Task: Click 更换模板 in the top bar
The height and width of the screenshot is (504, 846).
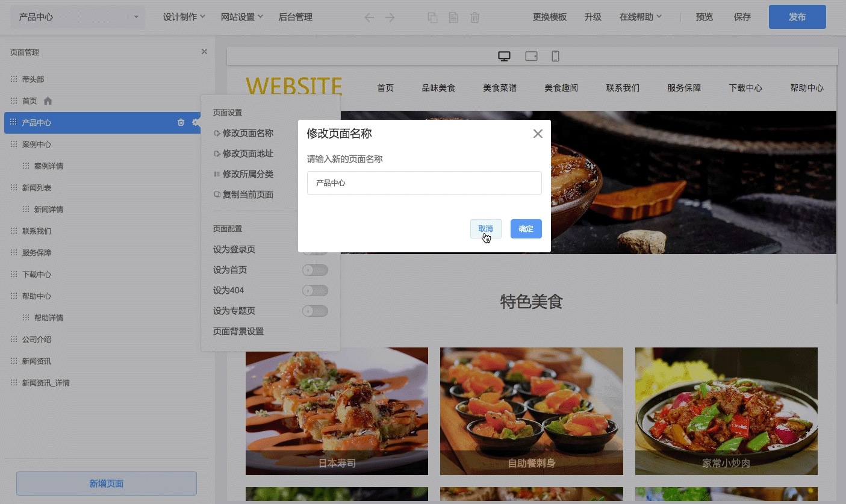Action: (550, 17)
